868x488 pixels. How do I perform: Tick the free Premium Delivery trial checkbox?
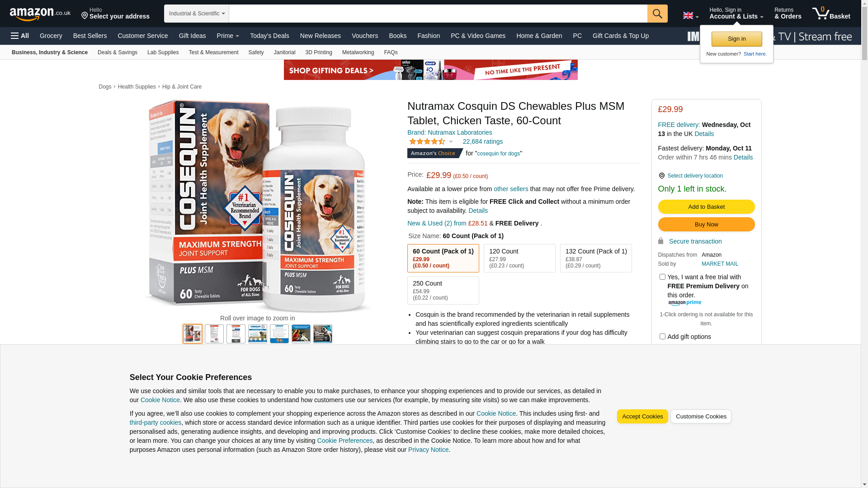click(662, 277)
